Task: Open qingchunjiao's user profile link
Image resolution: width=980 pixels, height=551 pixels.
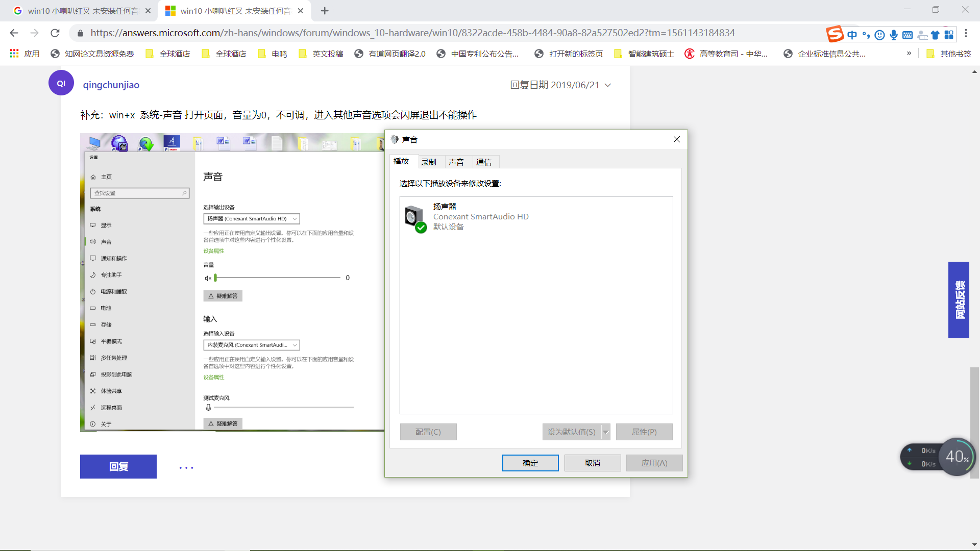Action: (x=111, y=85)
